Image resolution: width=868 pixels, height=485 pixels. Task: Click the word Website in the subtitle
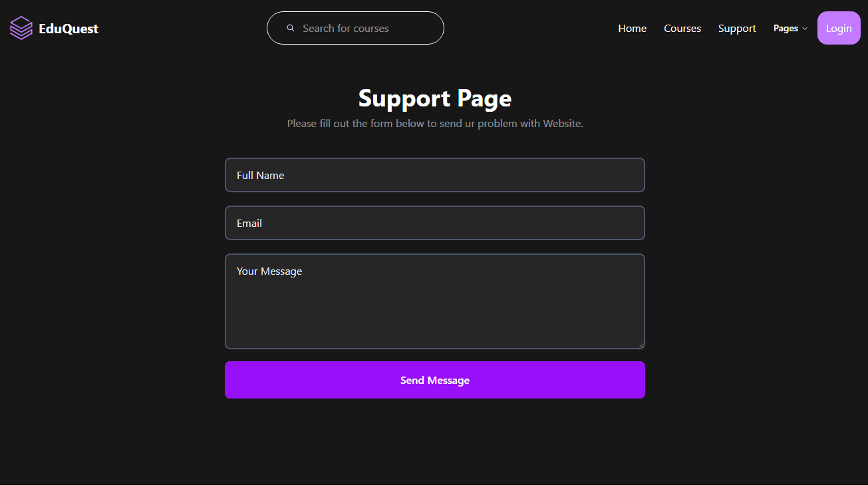pyautogui.click(x=562, y=124)
